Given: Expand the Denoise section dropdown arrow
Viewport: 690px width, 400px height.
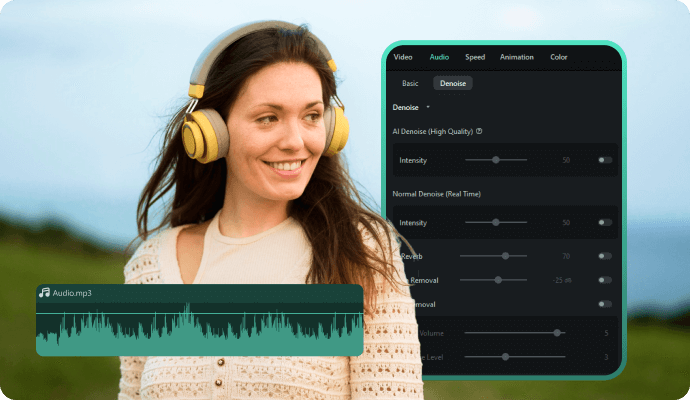Looking at the screenshot, I should click(428, 106).
